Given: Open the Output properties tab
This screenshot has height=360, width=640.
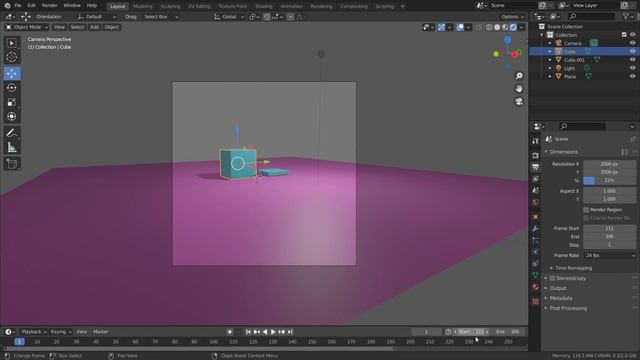Looking at the screenshot, I should [x=536, y=167].
